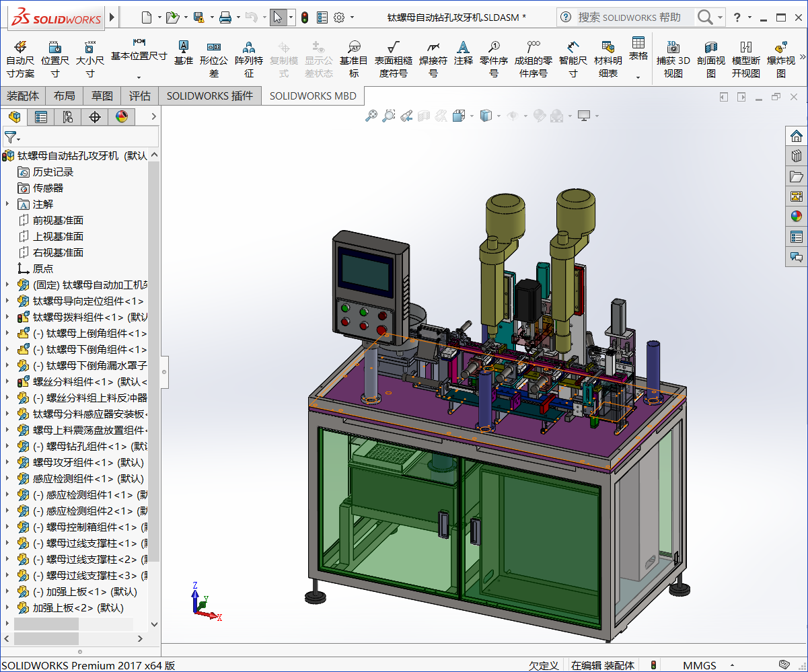Open the Exploded View (爆炸视图) tool

click(x=781, y=59)
